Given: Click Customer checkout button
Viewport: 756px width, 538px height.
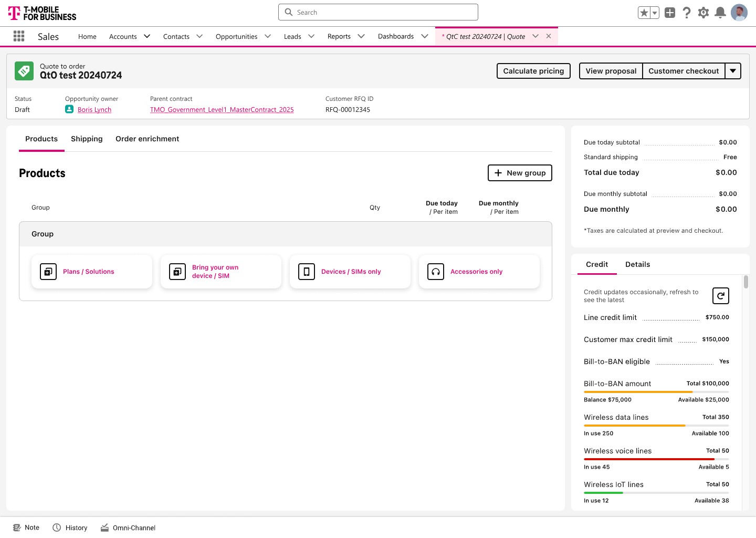Looking at the screenshot, I should (684, 71).
